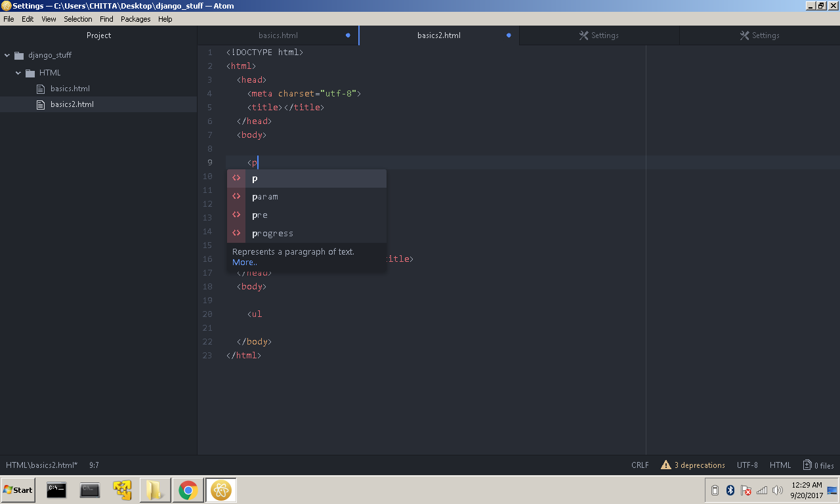
Task: Click the cursor position 9:7 indicator
Action: click(94, 465)
